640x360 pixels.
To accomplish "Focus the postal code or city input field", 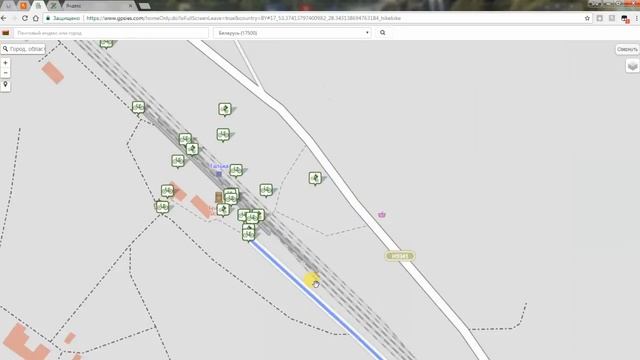I will [x=111, y=33].
